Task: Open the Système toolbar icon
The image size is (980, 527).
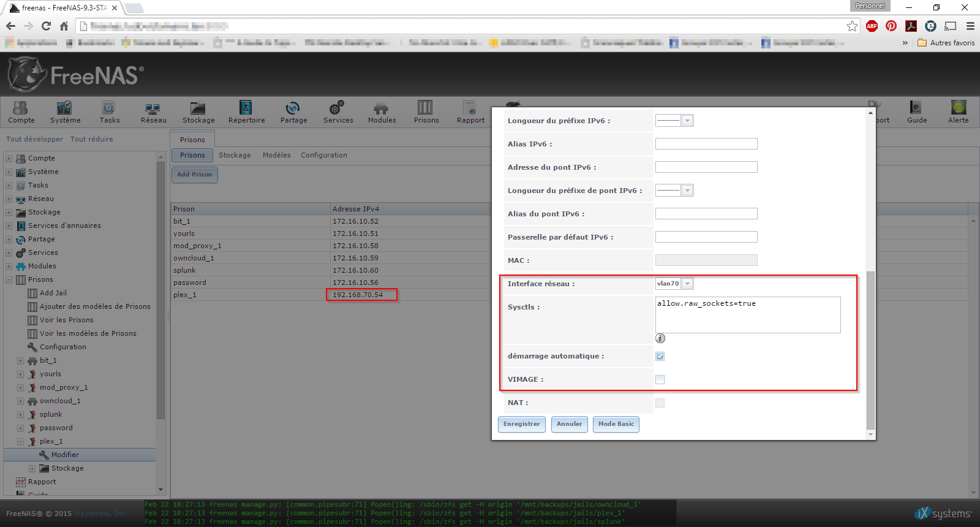Action: click(65, 112)
